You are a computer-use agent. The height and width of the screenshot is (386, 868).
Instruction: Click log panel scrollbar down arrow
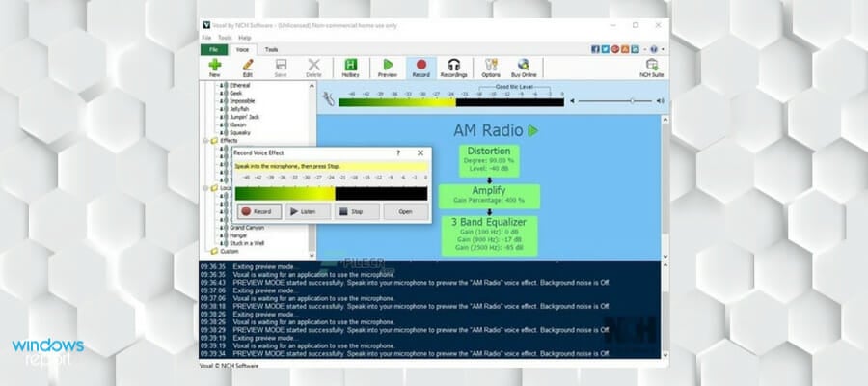665,355
